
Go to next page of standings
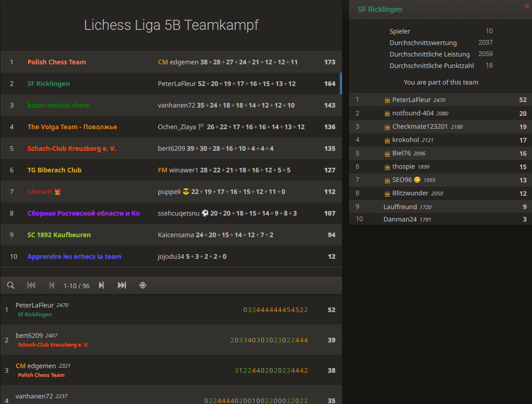coord(101,285)
